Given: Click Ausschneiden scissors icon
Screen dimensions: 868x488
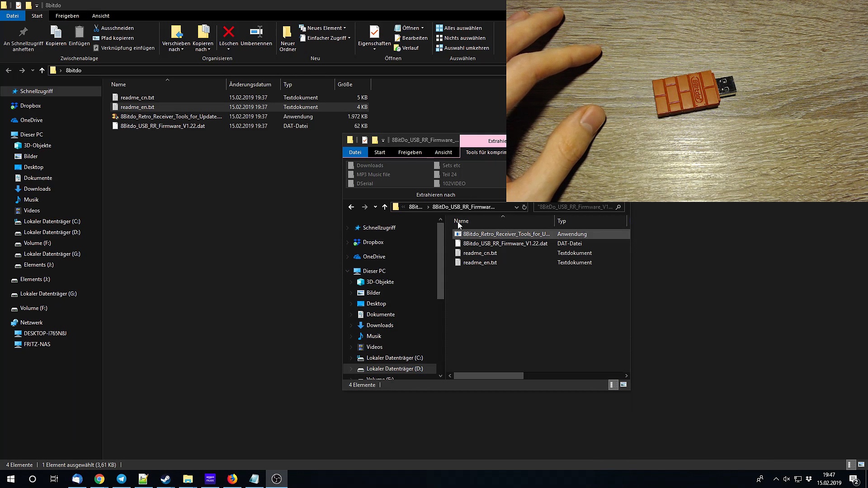Looking at the screenshot, I should (96, 28).
